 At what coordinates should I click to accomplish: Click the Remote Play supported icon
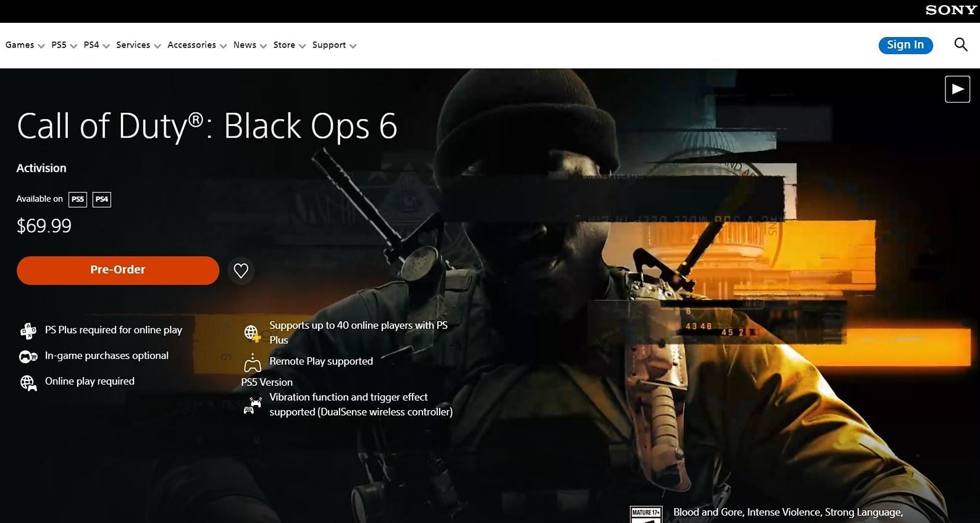[252, 363]
